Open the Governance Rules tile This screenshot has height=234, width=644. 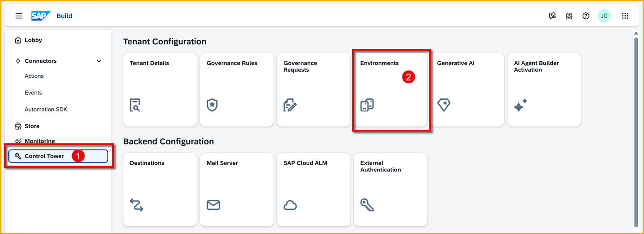237,89
